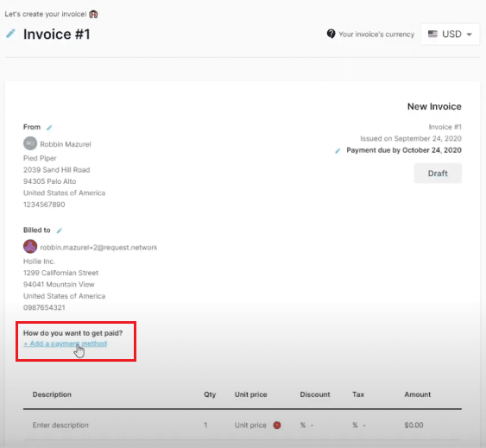The width and height of the screenshot is (486, 448).
Task: Click the Unit price input field
Action: click(250, 425)
